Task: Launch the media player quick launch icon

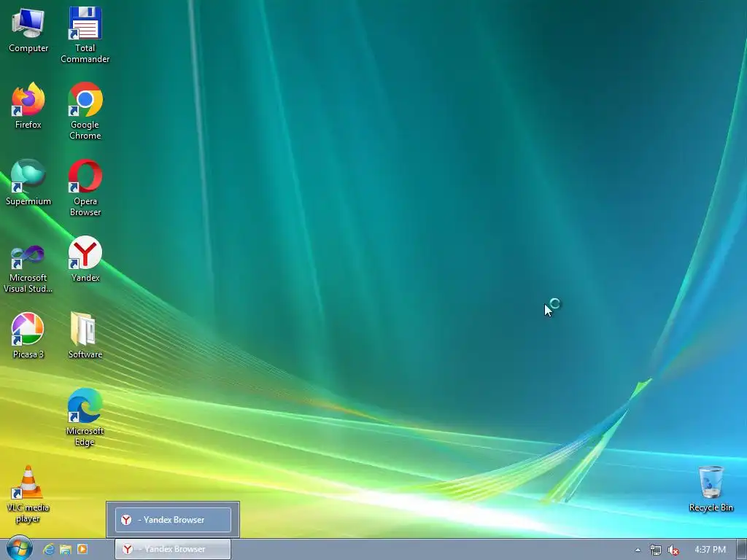Action: [x=82, y=550]
